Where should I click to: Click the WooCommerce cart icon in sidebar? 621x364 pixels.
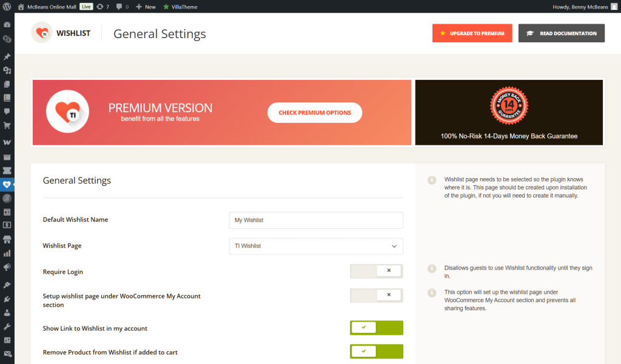[x=7, y=125]
